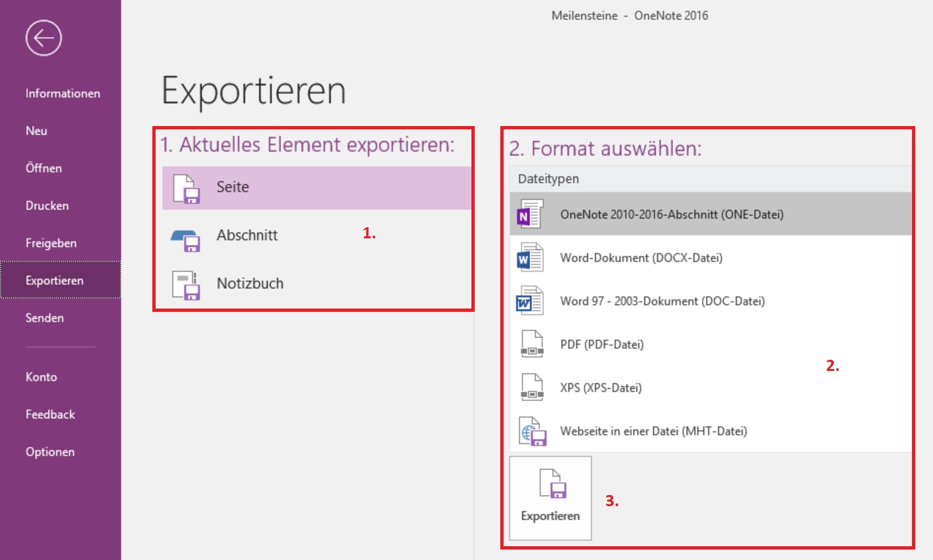Click the XPS file type icon
Image resolution: width=933 pixels, height=560 pixels.
(x=531, y=388)
